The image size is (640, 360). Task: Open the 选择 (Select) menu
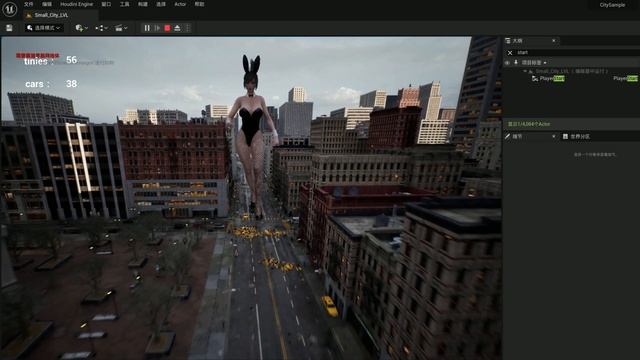tap(161, 4)
